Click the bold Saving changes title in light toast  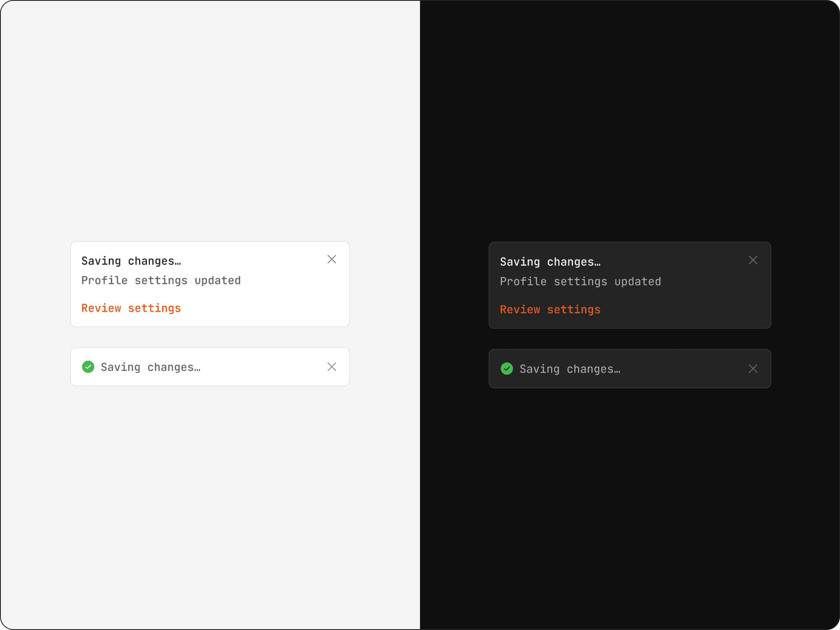pyautogui.click(x=131, y=261)
